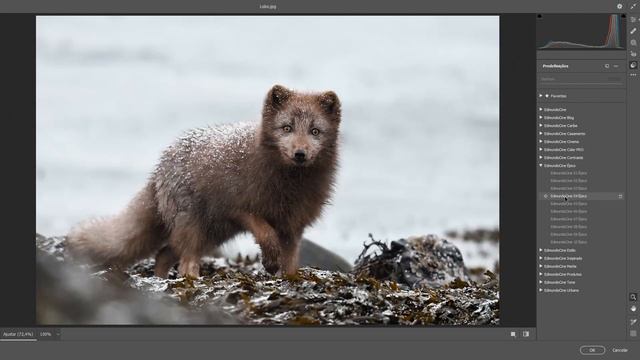
Task: Select the Zoom tool icon
Action: click(633, 297)
